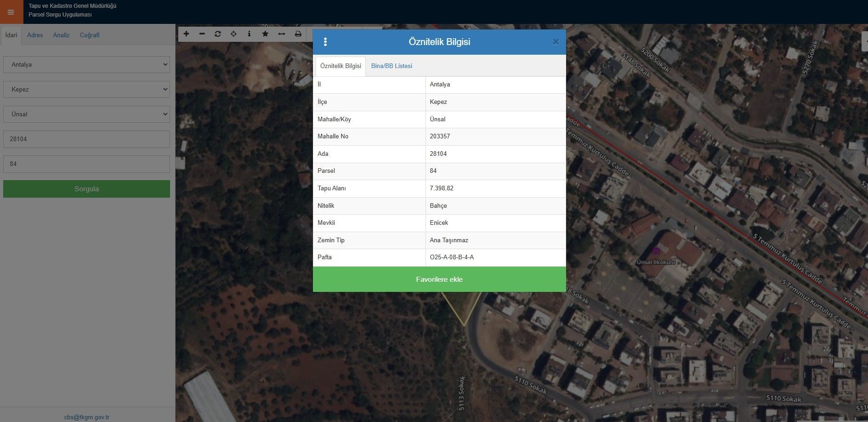The image size is (868, 422).
Task: Expand the Ünsal neighborhood dropdown
Action: pyautogui.click(x=86, y=114)
